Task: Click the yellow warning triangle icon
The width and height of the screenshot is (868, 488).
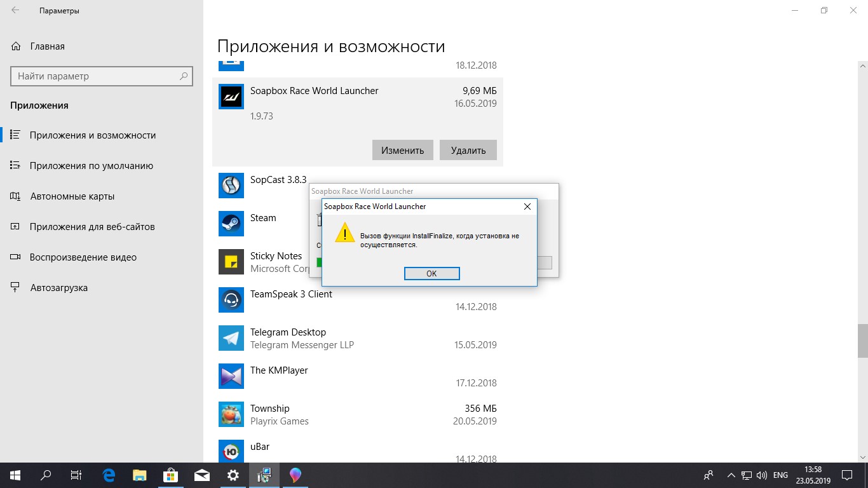Action: [x=344, y=233]
